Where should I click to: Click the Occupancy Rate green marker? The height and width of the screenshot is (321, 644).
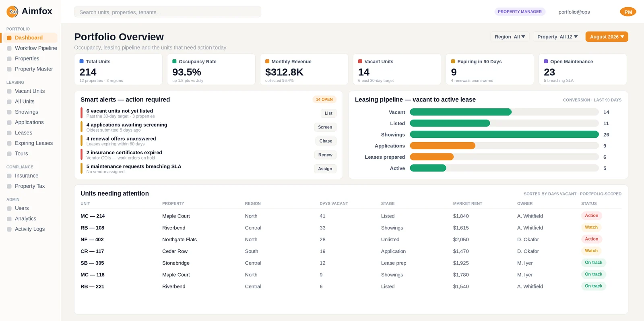click(175, 61)
